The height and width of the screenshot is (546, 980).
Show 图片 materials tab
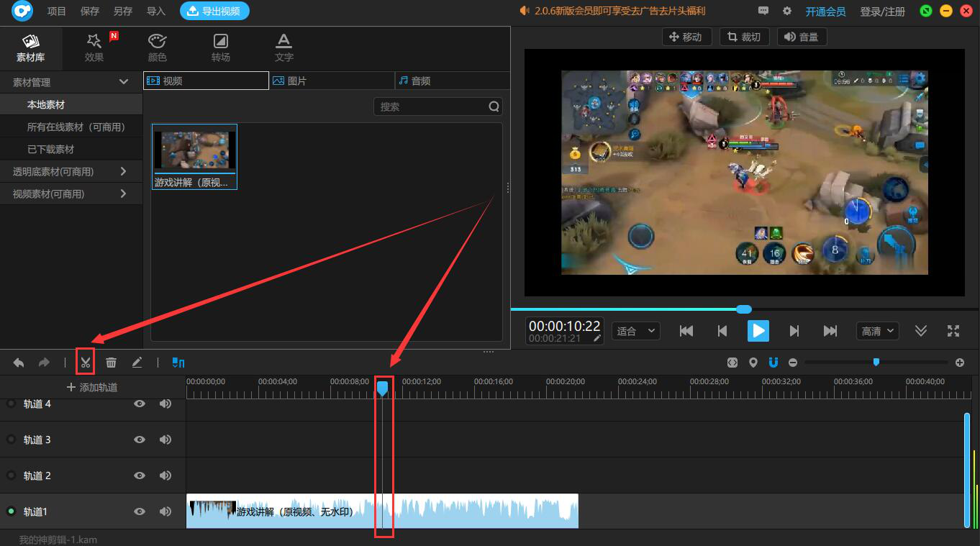pyautogui.click(x=332, y=81)
